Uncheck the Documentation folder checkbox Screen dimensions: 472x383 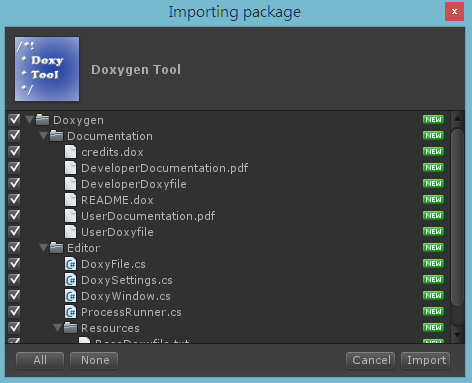[x=14, y=135]
